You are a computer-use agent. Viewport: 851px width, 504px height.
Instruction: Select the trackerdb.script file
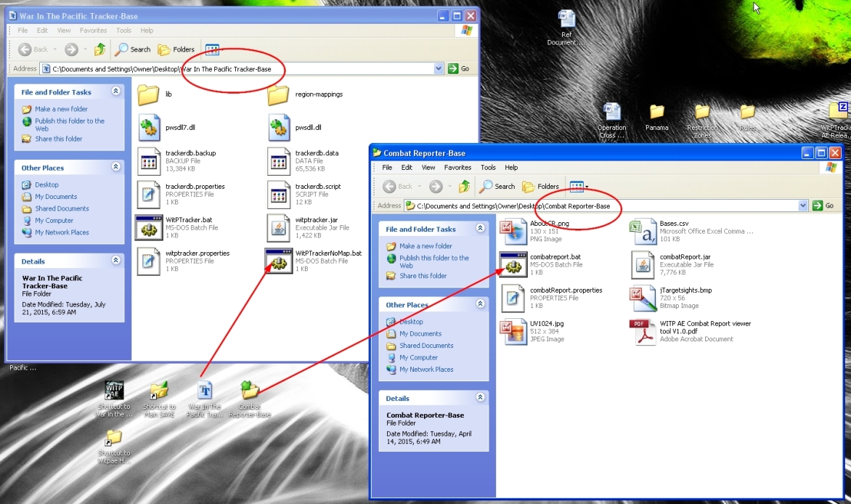(x=305, y=194)
